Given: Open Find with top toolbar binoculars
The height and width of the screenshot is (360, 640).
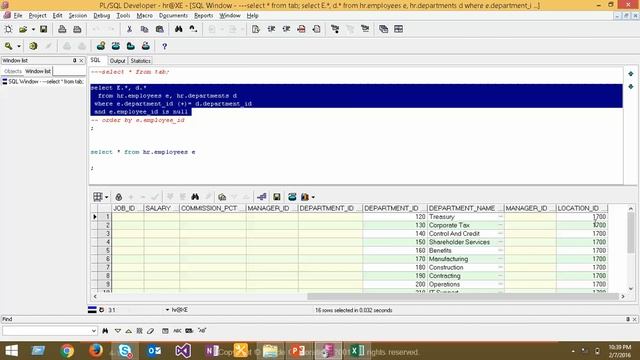Looking at the screenshot, I should click(x=178, y=29).
